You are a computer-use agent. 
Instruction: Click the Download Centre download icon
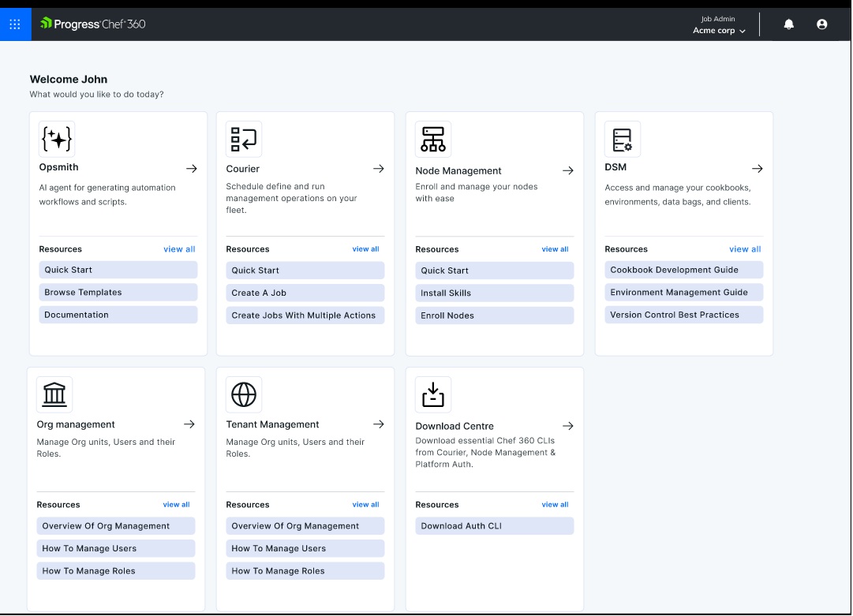[433, 394]
